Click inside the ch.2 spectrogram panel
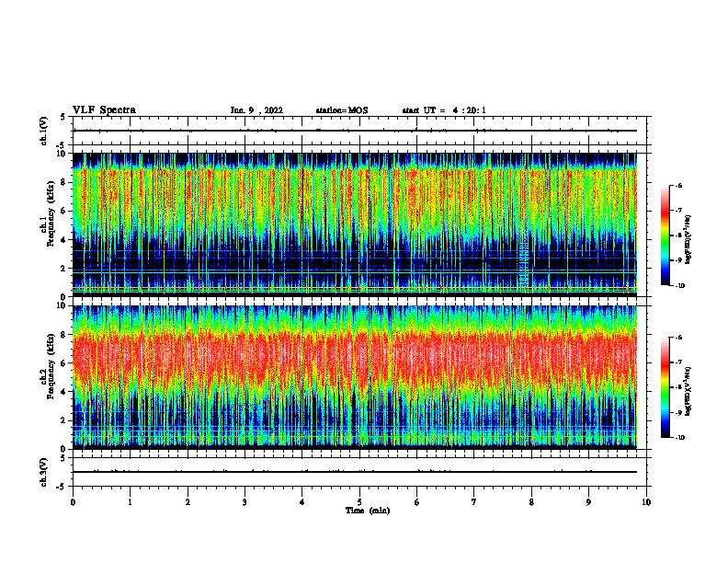This screenshot has height=563, width=728. click(355, 377)
